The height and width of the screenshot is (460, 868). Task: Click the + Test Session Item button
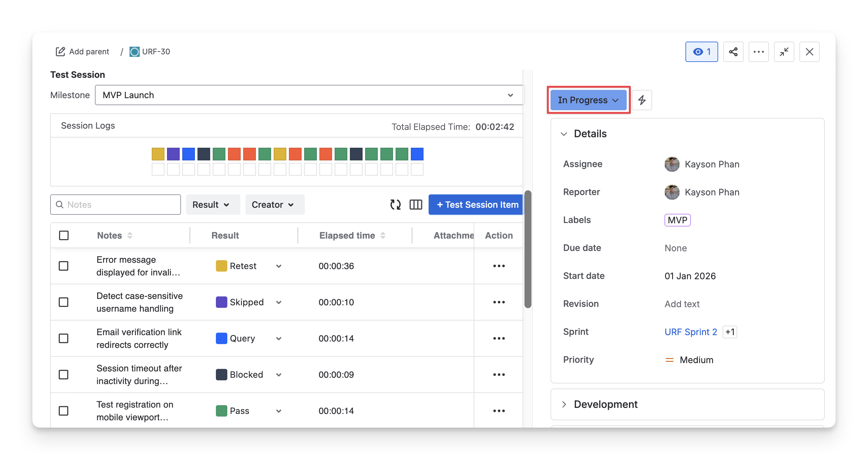coord(476,204)
